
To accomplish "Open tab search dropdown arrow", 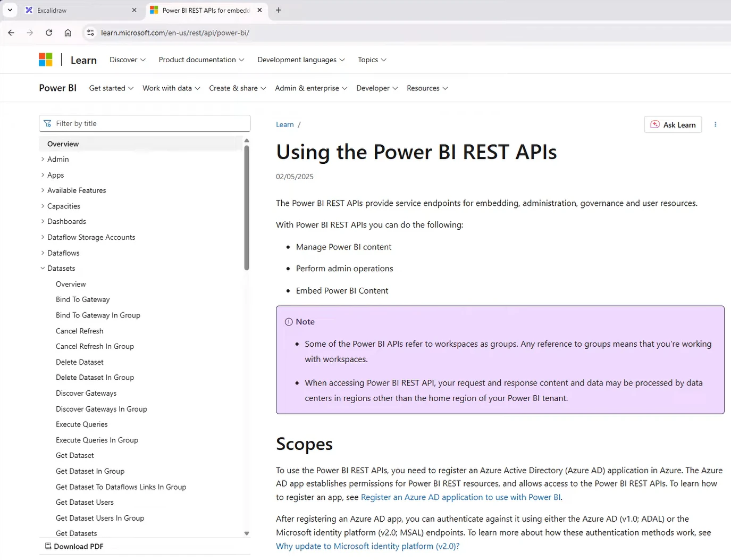I will point(10,10).
